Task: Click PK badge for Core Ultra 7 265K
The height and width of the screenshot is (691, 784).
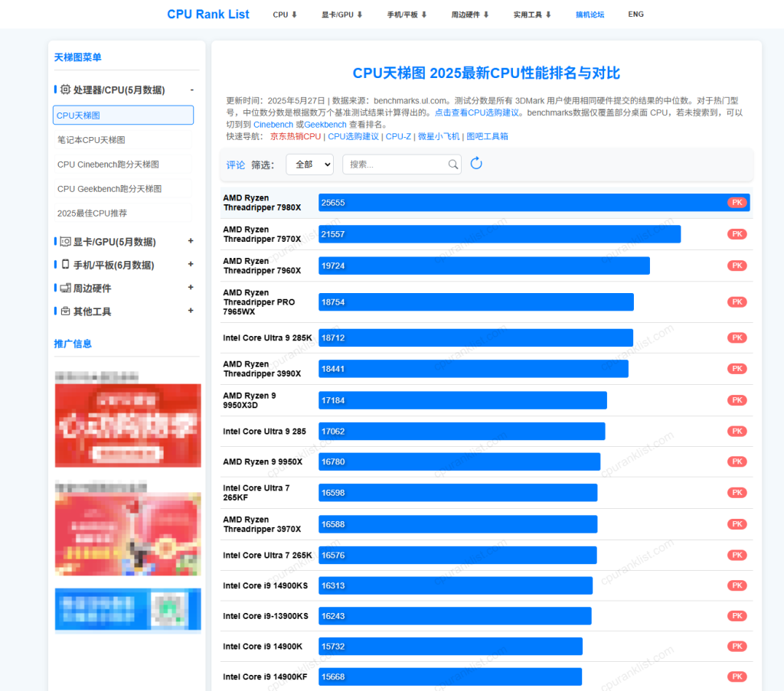Action: click(737, 555)
